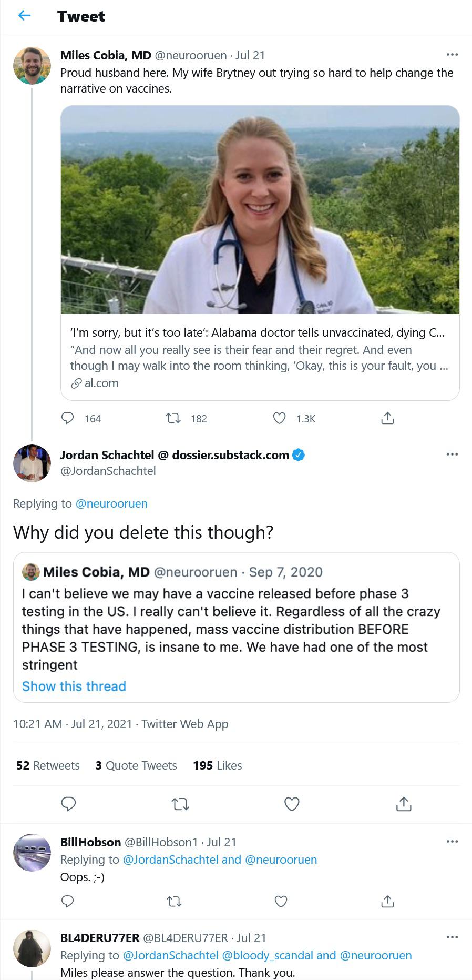Open more options on BillHobson's reply

452,842
